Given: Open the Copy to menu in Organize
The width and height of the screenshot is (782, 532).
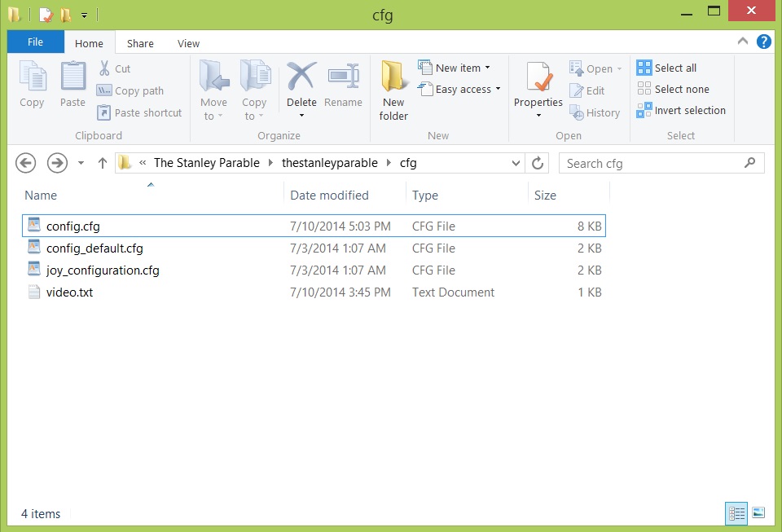Looking at the screenshot, I should (254, 90).
